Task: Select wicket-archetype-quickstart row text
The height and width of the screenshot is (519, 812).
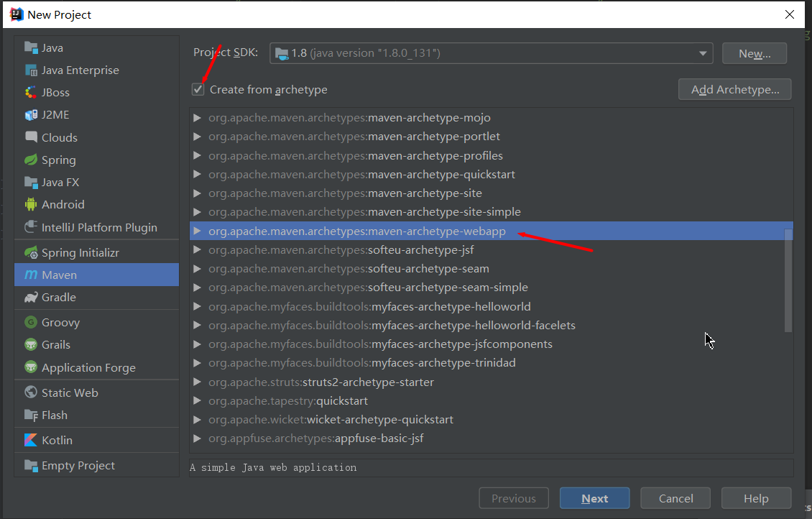Action: [331, 420]
